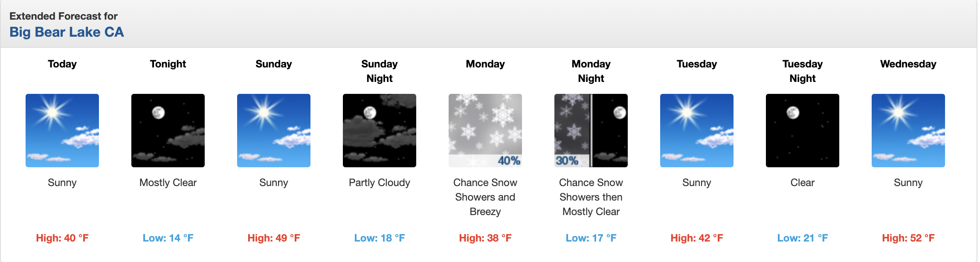Screen dimensions: 980x262
Task: Select Tuesday's sunny weather icon
Action: (697, 131)
